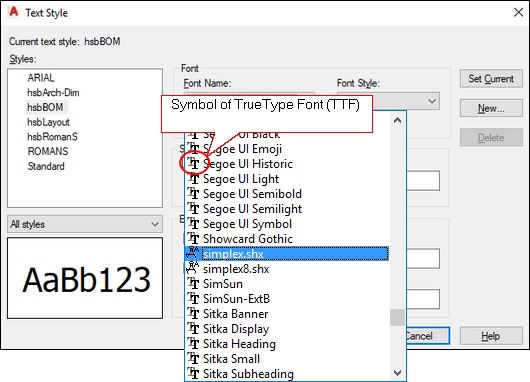Click TrueType icon beside Sitka Heading
This screenshot has width=530, height=382.
[193, 343]
